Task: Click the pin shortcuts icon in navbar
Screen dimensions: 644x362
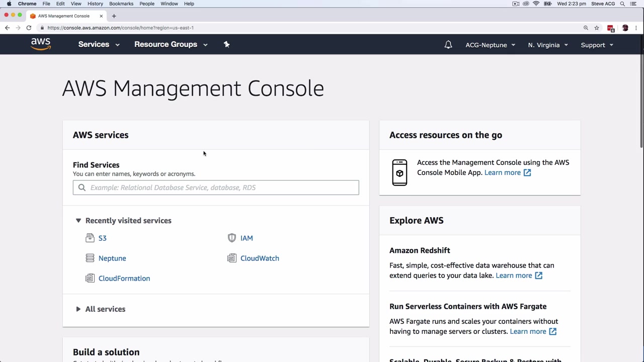Action: (226, 44)
